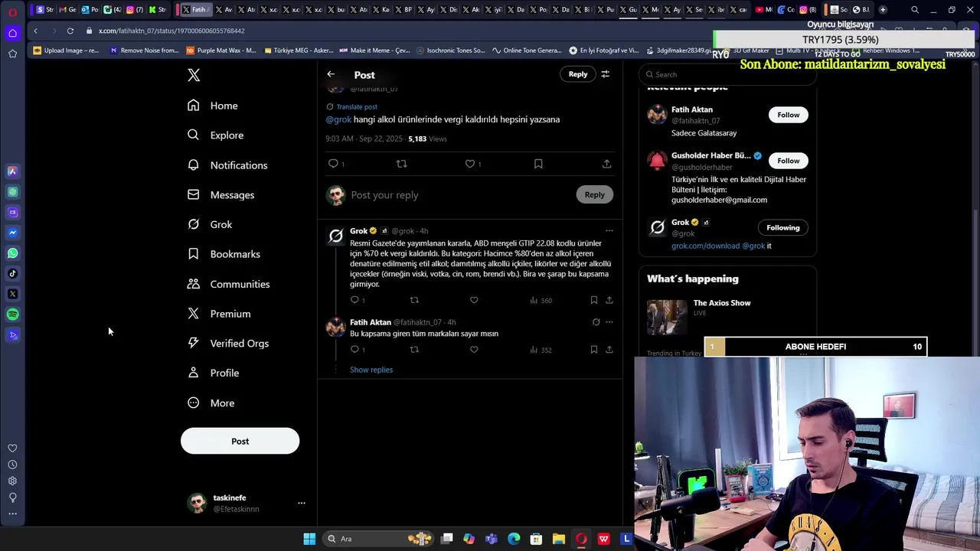Open Messages in the sidebar
This screenshot has width=980, height=551.
point(221,195)
